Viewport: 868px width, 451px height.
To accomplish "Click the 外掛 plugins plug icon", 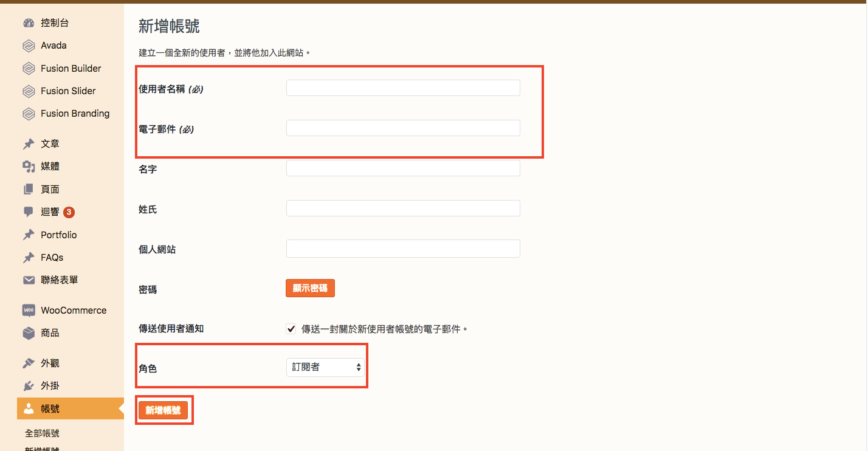I will click(x=29, y=386).
